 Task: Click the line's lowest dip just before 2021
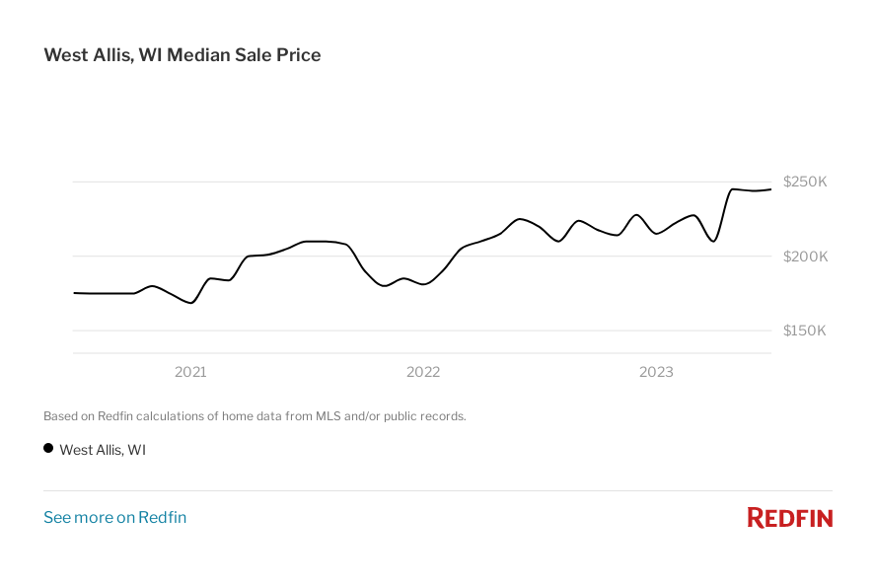[x=190, y=303]
